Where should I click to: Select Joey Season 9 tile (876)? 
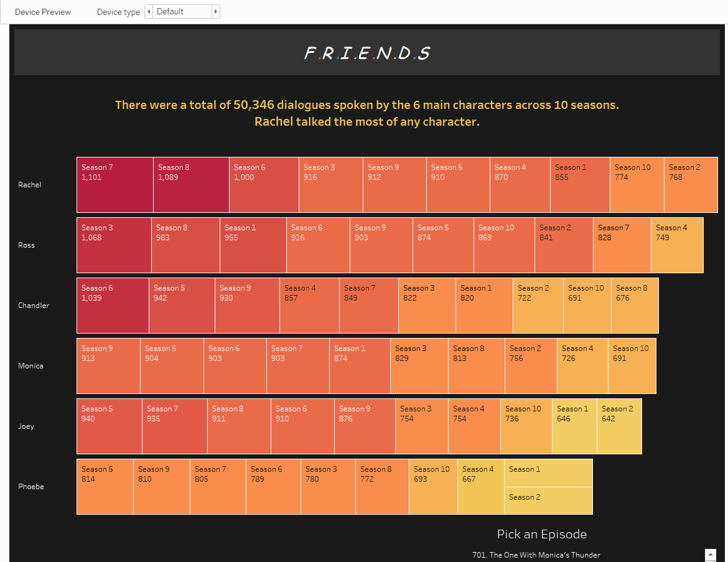365,426
